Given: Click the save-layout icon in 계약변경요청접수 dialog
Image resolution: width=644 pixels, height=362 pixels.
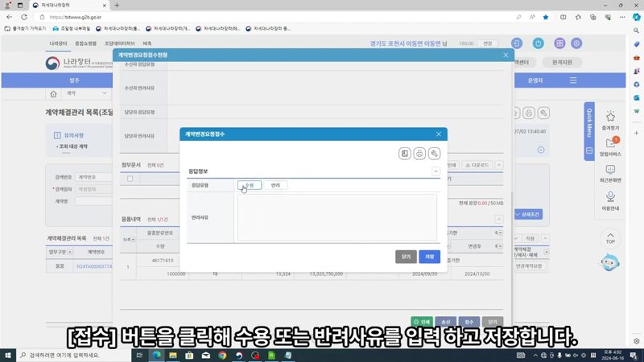Looking at the screenshot, I should (405, 154).
